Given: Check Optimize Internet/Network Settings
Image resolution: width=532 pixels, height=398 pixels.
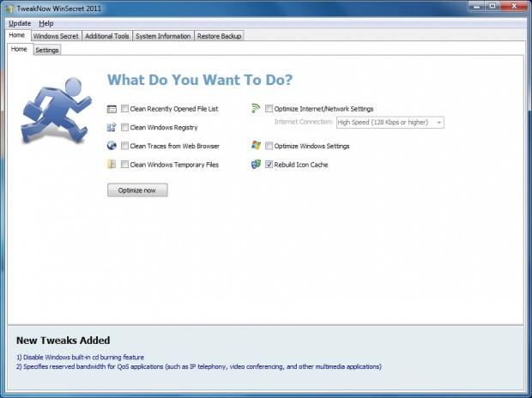Looking at the screenshot, I should [x=269, y=109].
